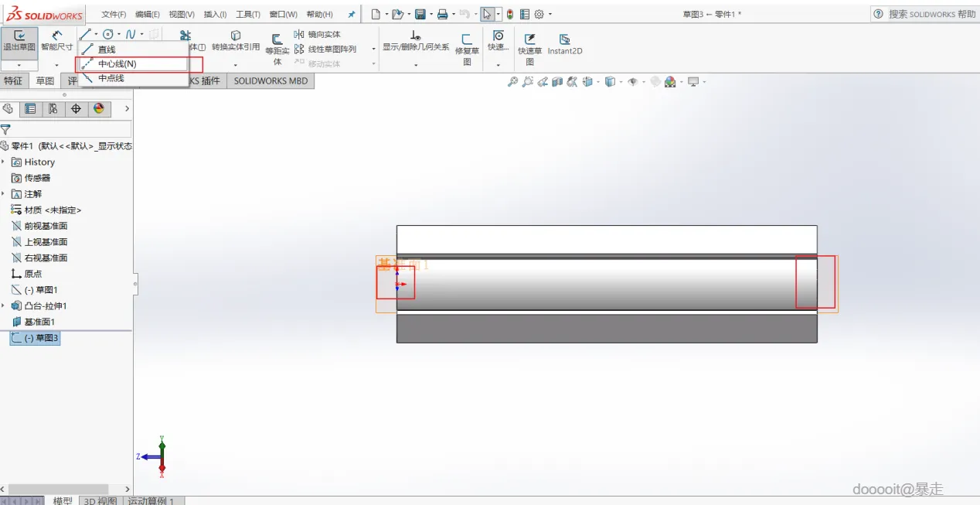Click Linear Sketch Pattern (线性草图阵列)

325,49
